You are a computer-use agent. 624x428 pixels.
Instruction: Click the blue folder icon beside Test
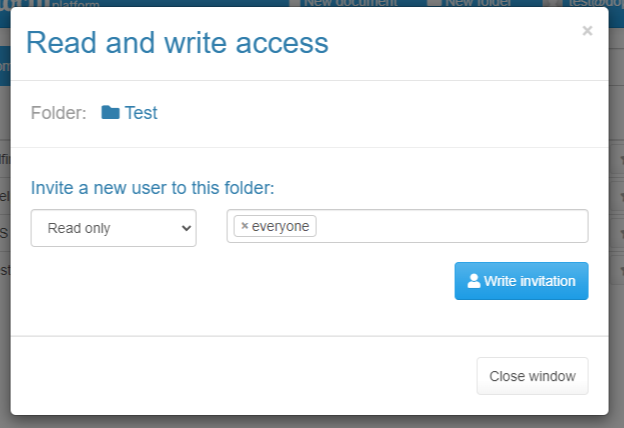[110, 112]
